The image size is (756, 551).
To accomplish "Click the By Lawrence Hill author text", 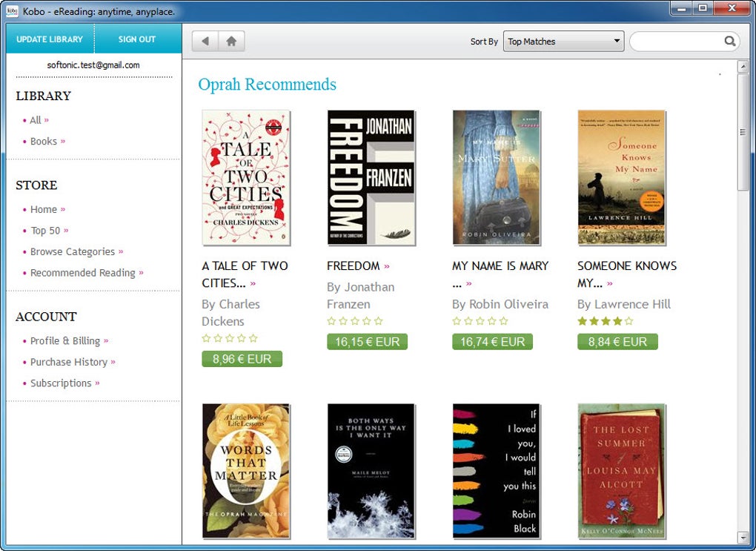I will point(624,305).
